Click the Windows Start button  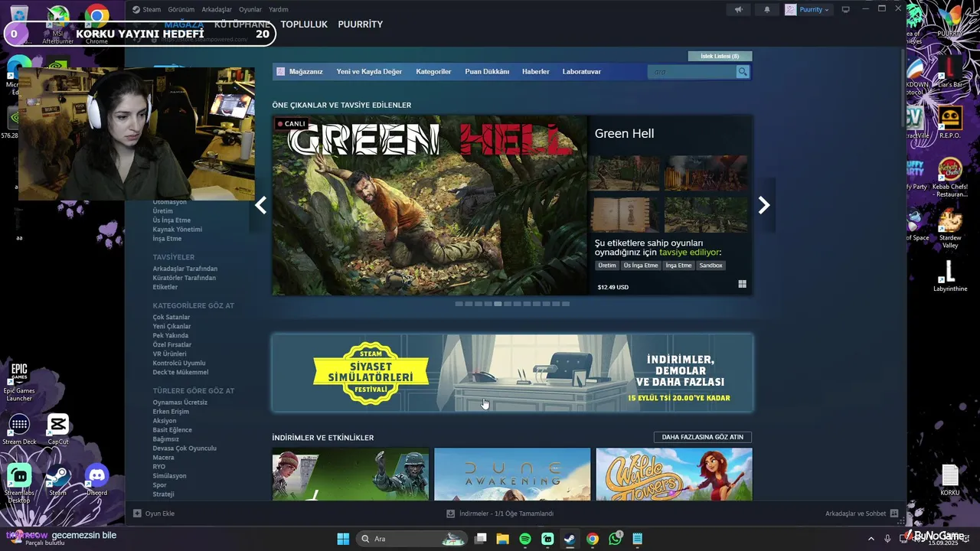point(343,539)
